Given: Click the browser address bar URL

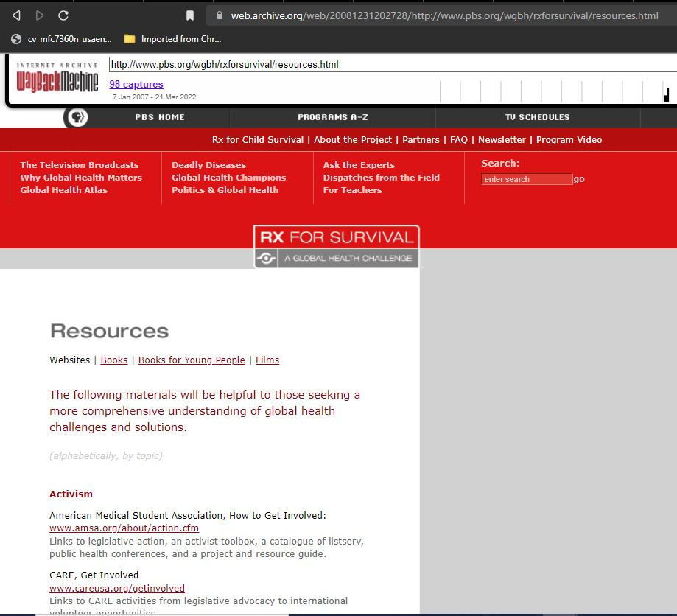Looking at the screenshot, I should coord(444,15).
